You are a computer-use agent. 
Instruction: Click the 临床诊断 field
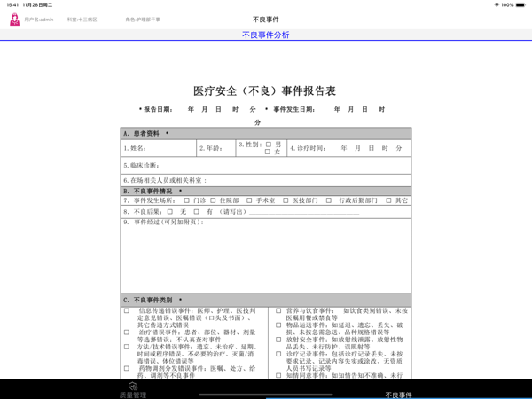266,166
